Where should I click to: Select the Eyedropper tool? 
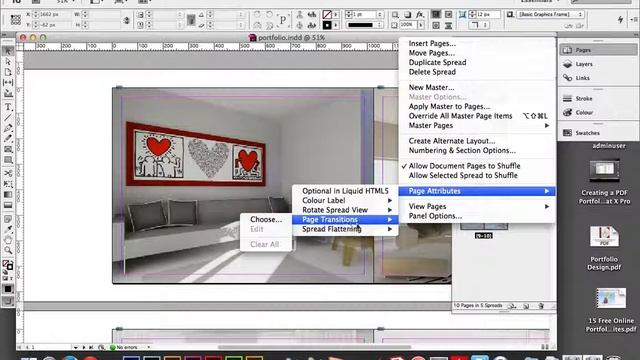[8, 229]
